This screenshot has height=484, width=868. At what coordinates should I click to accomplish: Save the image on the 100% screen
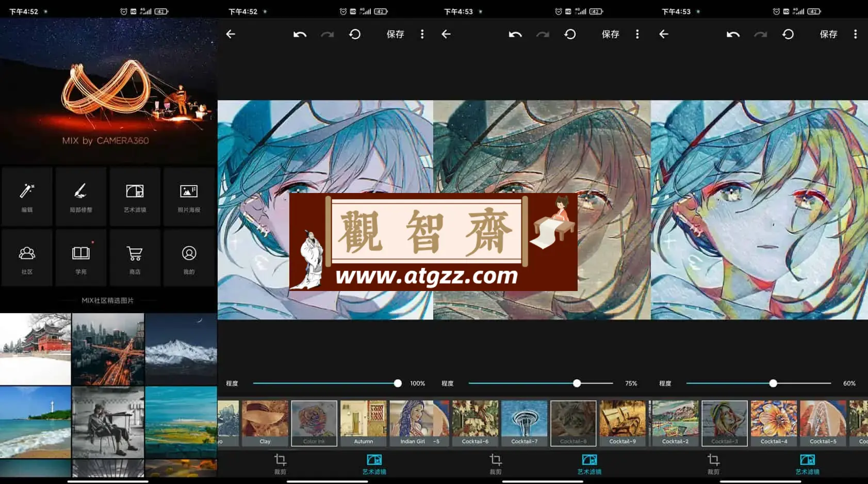(x=395, y=34)
